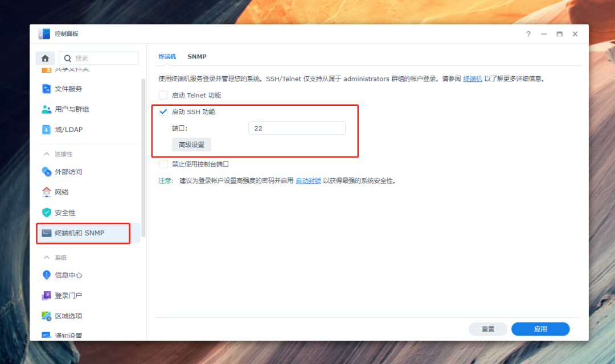Click the 登录门户 icon
Viewport: 615px width, 364px height.
(x=46, y=295)
